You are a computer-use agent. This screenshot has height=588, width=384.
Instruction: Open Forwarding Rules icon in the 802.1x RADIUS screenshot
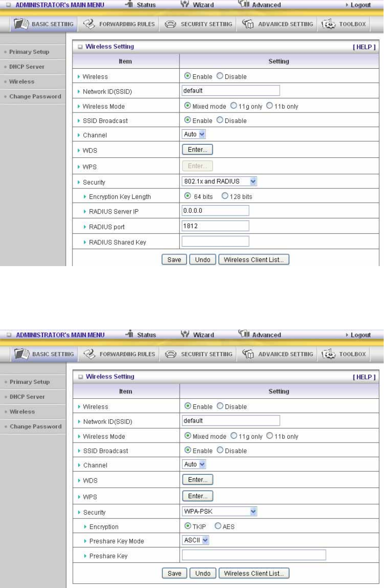click(x=90, y=24)
